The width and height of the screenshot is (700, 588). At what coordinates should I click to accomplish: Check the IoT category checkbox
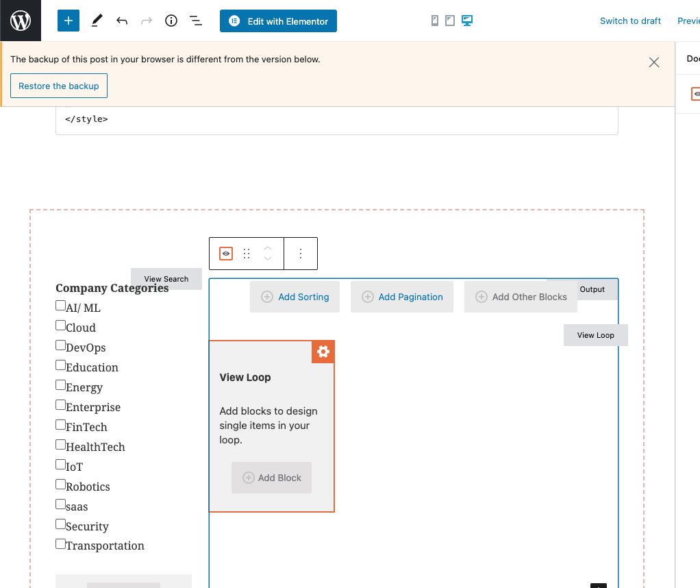point(61,464)
